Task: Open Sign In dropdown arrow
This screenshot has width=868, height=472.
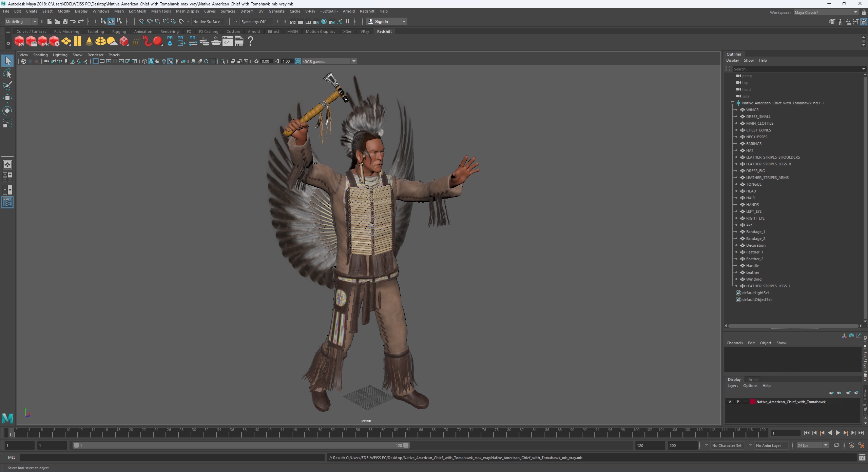Action: (404, 21)
